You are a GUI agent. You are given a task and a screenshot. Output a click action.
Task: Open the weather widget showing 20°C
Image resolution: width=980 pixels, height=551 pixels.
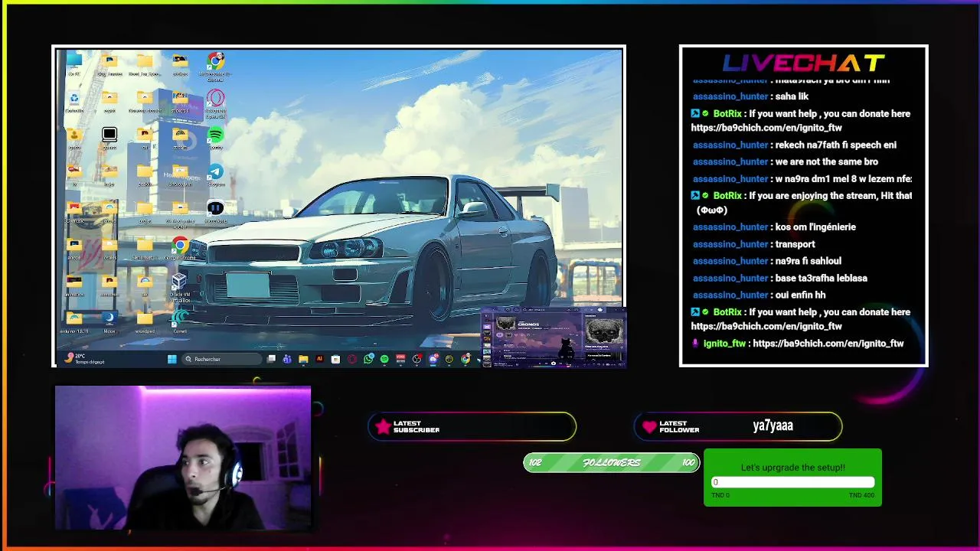(84, 359)
